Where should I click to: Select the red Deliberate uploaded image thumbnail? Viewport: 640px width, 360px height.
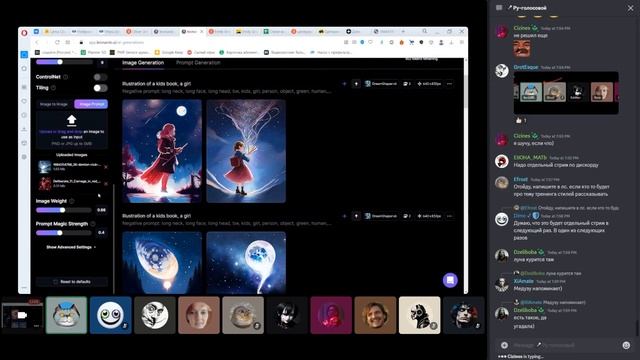coord(44,184)
